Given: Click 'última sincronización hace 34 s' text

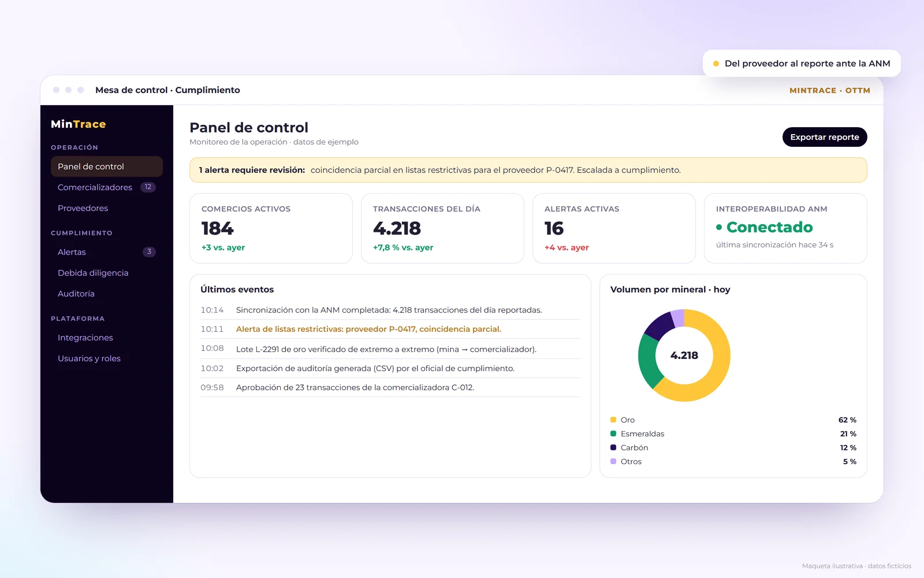Looking at the screenshot, I should (x=774, y=245).
